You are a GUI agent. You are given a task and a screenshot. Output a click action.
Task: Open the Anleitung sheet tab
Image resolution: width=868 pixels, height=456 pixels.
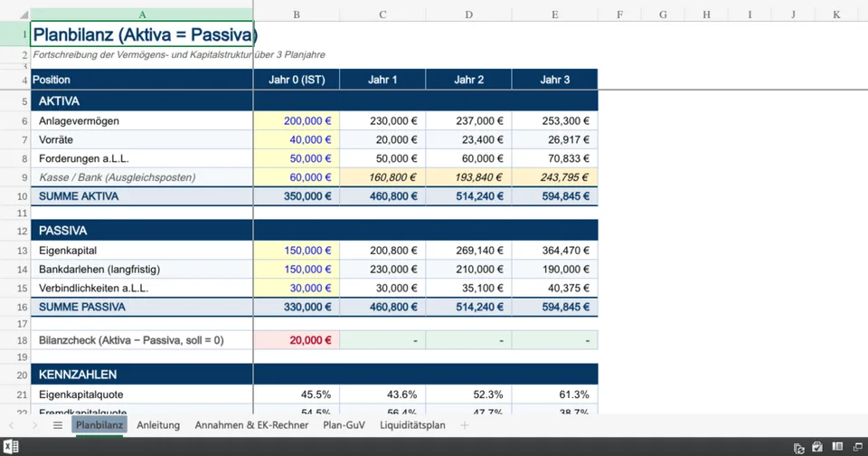click(158, 425)
